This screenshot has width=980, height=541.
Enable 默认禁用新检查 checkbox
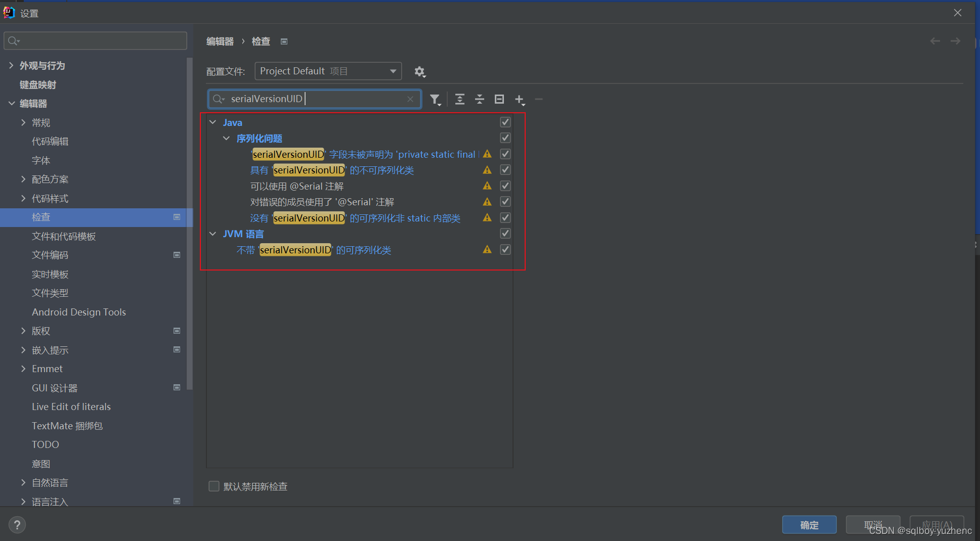(x=214, y=486)
